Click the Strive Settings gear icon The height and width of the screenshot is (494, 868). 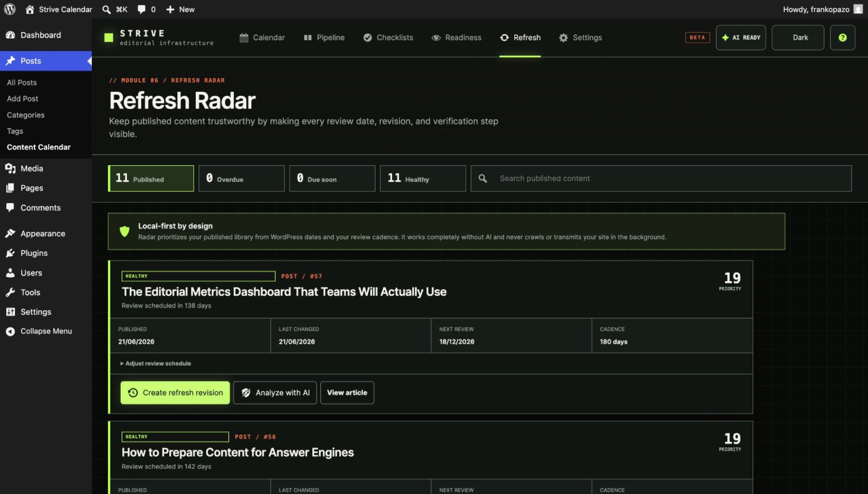563,38
